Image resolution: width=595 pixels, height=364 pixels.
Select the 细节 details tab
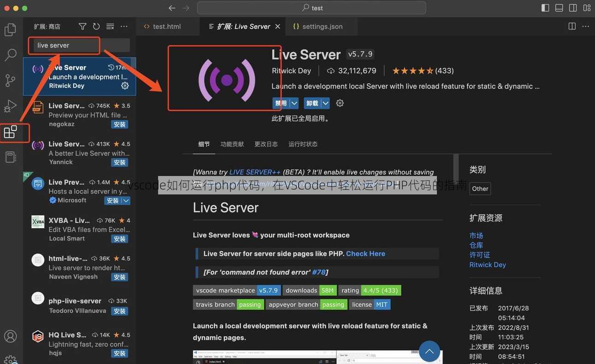tap(204, 144)
